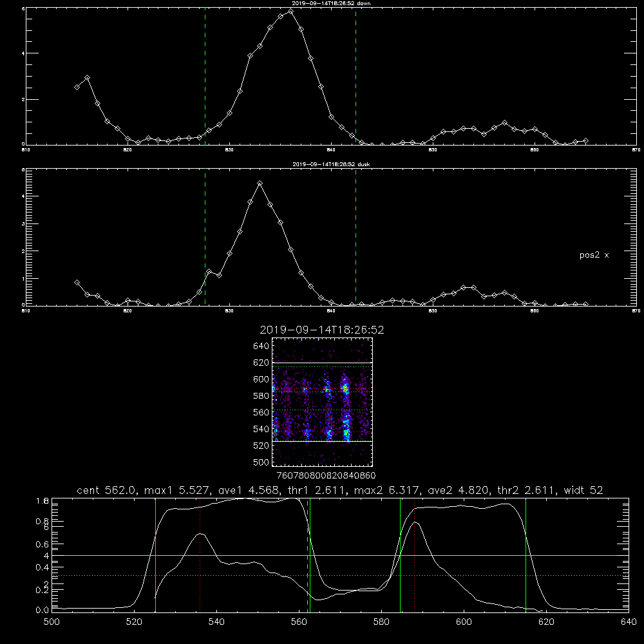Open the colored heatmap spectrogram image
Viewport: 644px width, 644px height.
click(x=323, y=402)
